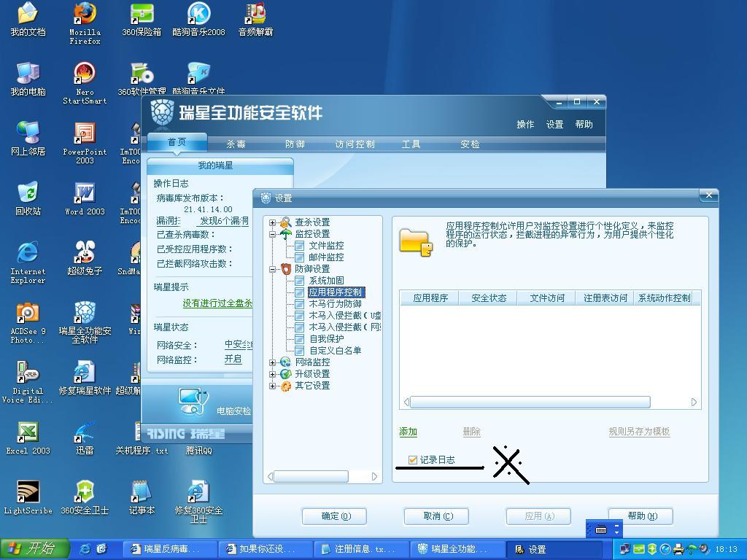The width and height of the screenshot is (747, 560).
Task: Click the 安全状态 column header
Action: pos(488,298)
